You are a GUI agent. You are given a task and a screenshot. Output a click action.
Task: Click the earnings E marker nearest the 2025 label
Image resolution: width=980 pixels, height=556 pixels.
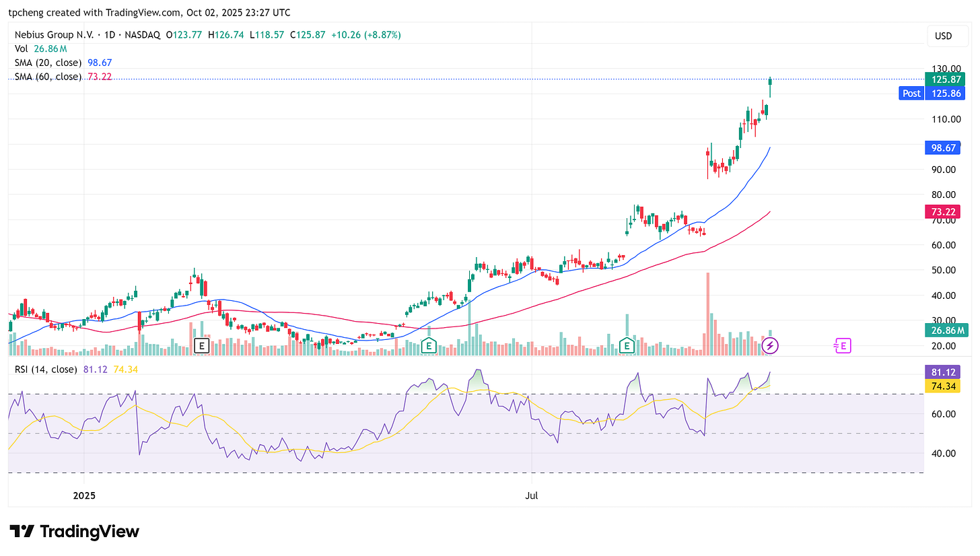(x=201, y=346)
